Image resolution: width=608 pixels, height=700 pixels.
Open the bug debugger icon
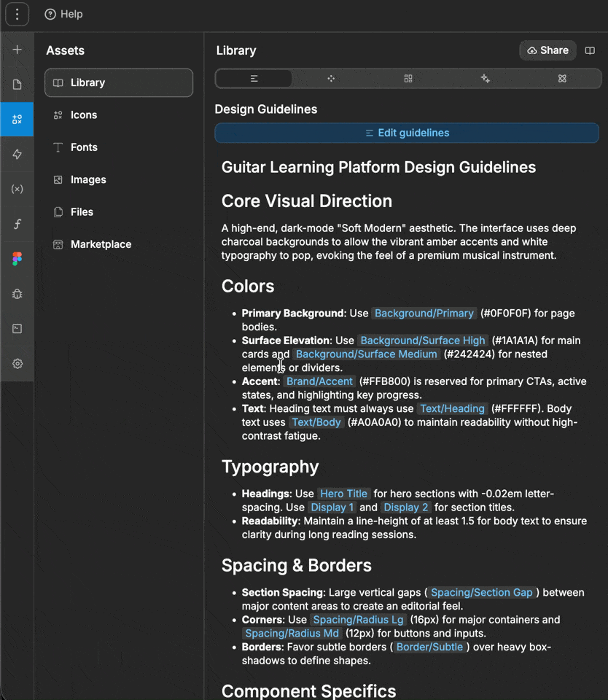click(x=17, y=294)
